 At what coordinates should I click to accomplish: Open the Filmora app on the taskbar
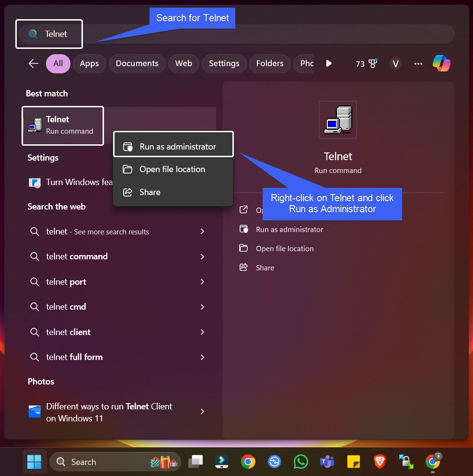coord(222,462)
